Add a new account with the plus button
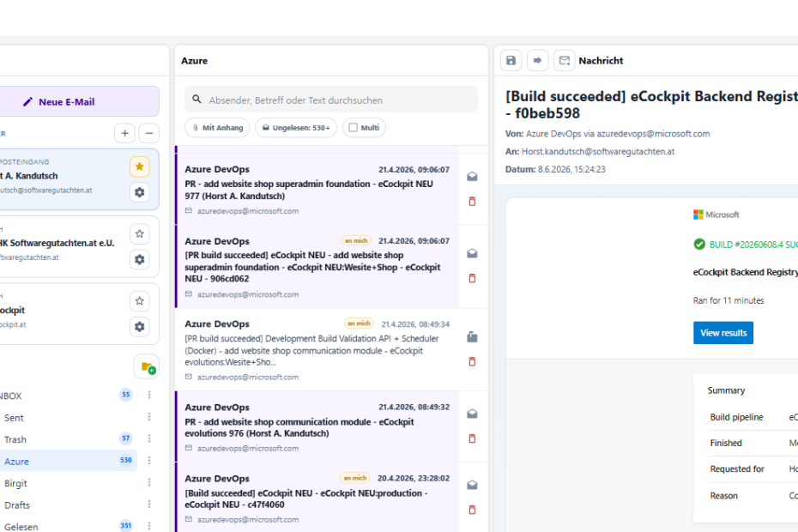This screenshot has width=798, height=532. click(x=124, y=133)
